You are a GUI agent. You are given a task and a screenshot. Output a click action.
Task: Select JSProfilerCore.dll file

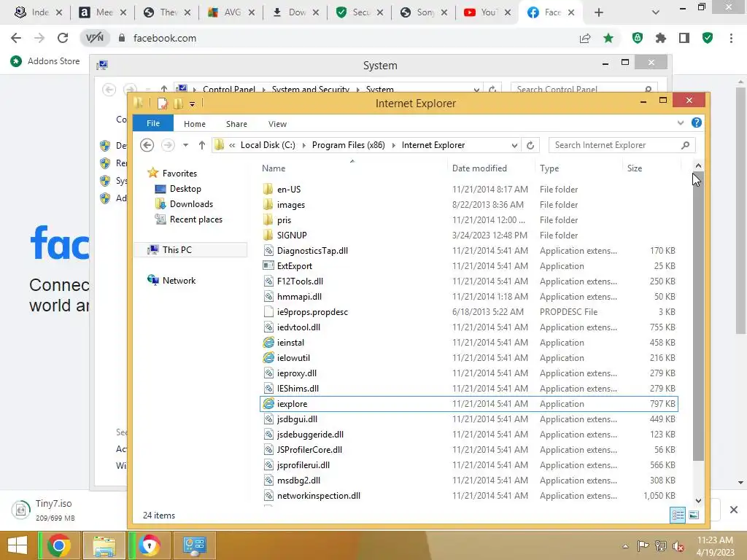(309, 449)
